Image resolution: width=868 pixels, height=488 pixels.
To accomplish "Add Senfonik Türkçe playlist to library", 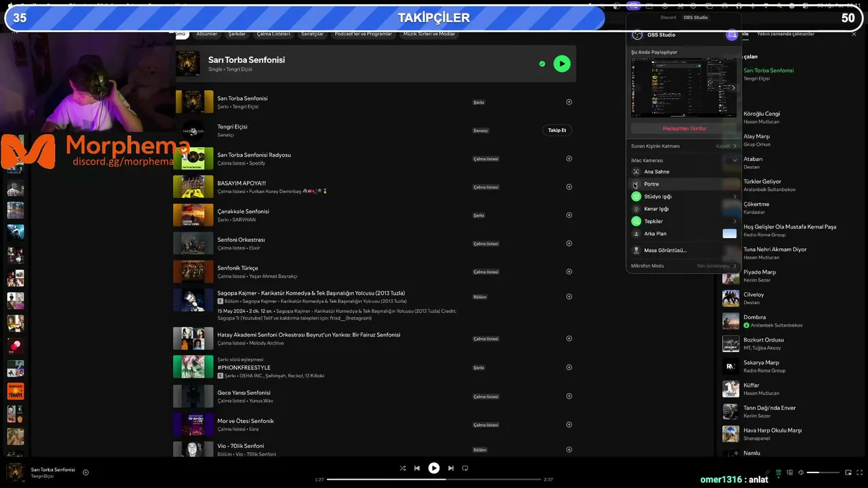I will tap(569, 272).
